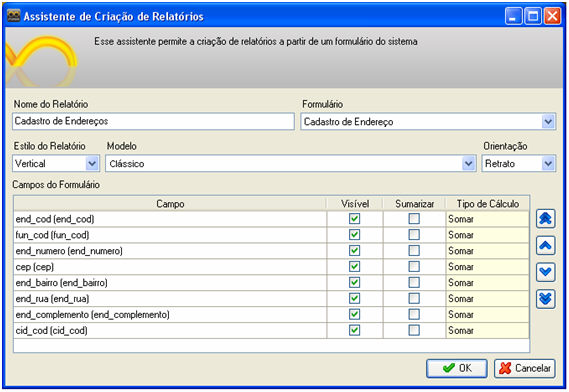The image size is (569, 392).
Task: Move selected field to bottom of list
Action: [x=545, y=299]
